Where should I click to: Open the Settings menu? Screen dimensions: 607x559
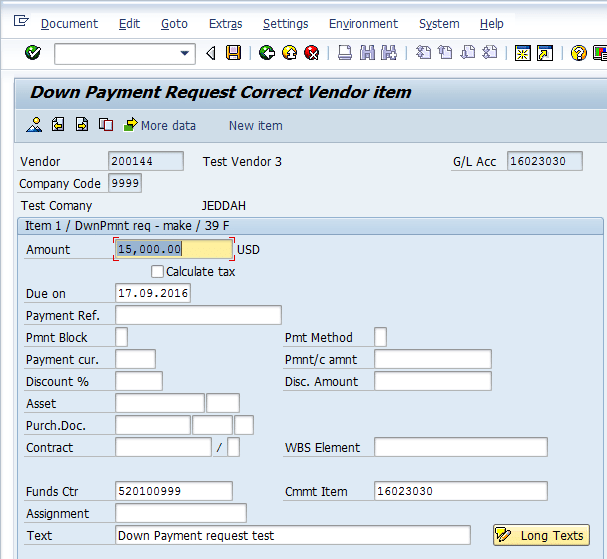point(286,24)
